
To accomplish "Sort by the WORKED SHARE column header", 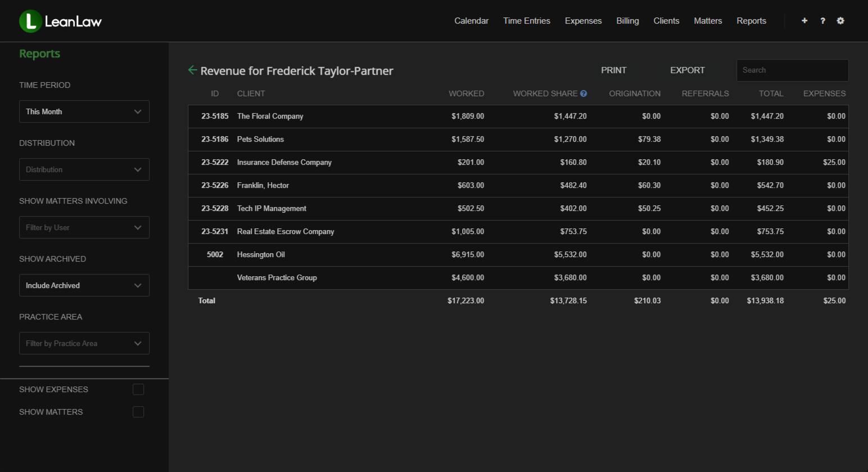I will pyautogui.click(x=545, y=93).
